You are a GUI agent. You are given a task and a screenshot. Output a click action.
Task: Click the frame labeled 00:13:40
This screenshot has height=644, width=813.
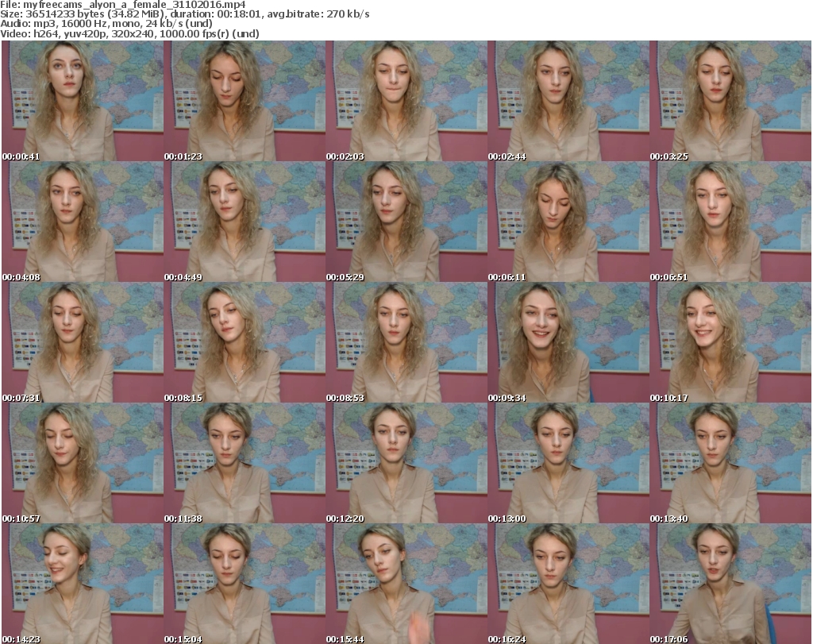point(730,463)
